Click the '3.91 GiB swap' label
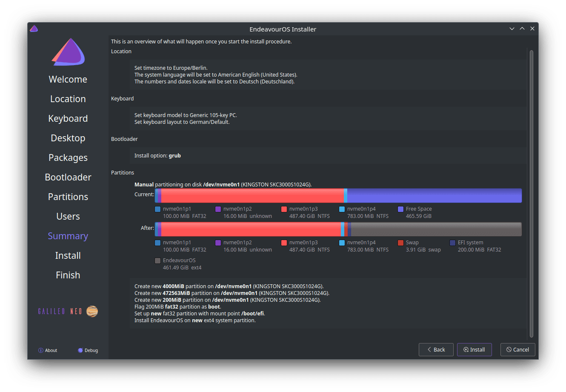Viewport: 566px width, 392px height. [x=423, y=250]
